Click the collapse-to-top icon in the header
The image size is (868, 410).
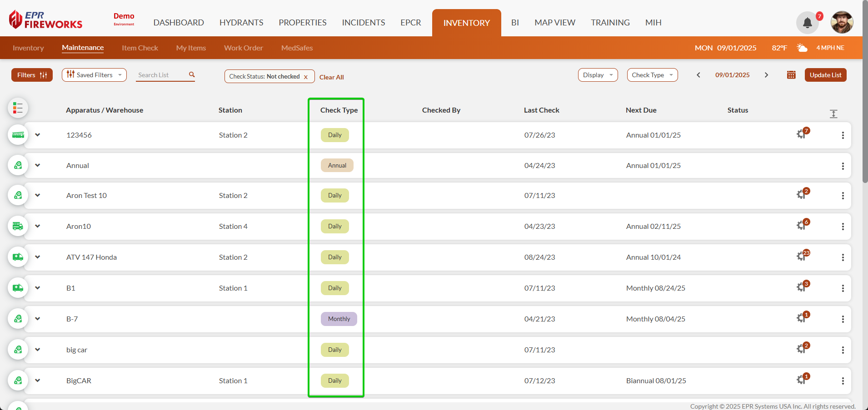(833, 114)
